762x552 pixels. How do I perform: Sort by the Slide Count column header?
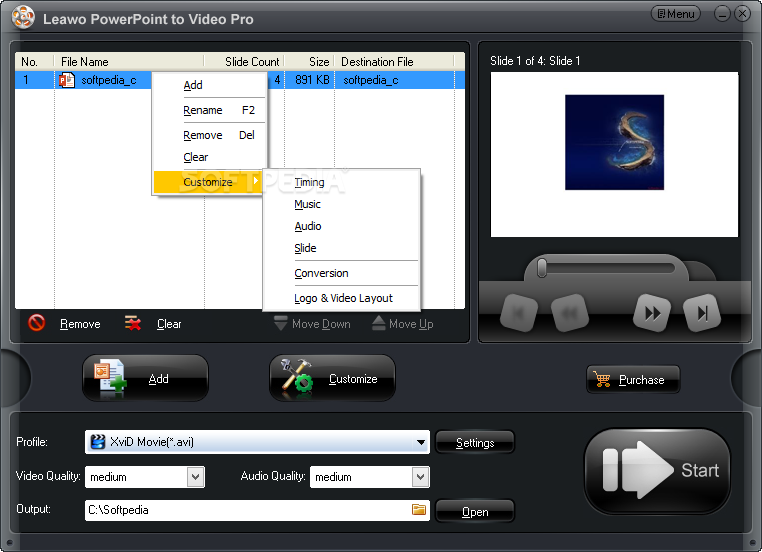pyautogui.click(x=244, y=62)
